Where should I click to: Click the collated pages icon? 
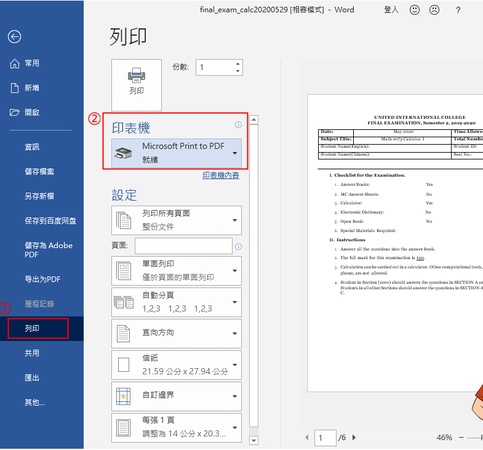coord(124,302)
